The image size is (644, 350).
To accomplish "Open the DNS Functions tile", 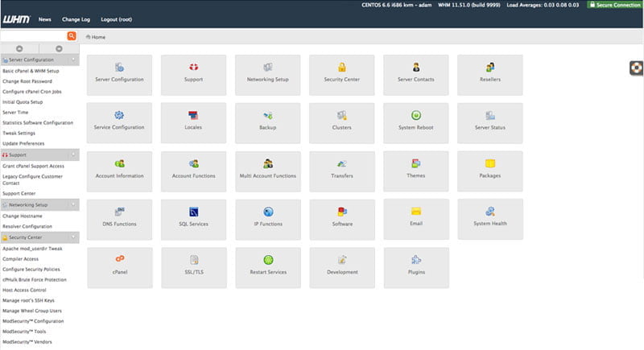I will coord(119,219).
